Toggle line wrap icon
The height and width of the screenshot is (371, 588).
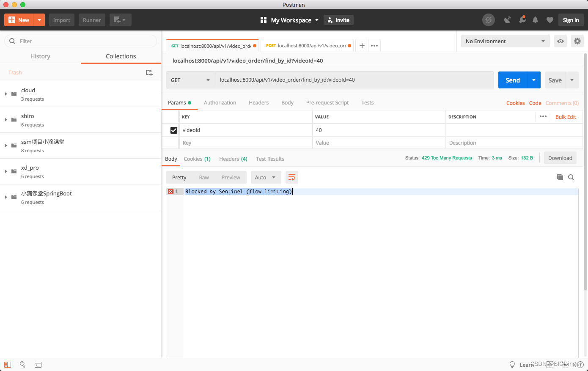(292, 178)
